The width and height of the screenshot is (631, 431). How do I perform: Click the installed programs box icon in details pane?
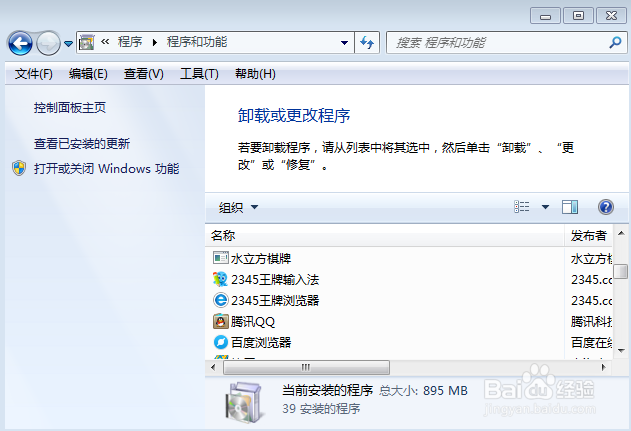click(x=244, y=402)
